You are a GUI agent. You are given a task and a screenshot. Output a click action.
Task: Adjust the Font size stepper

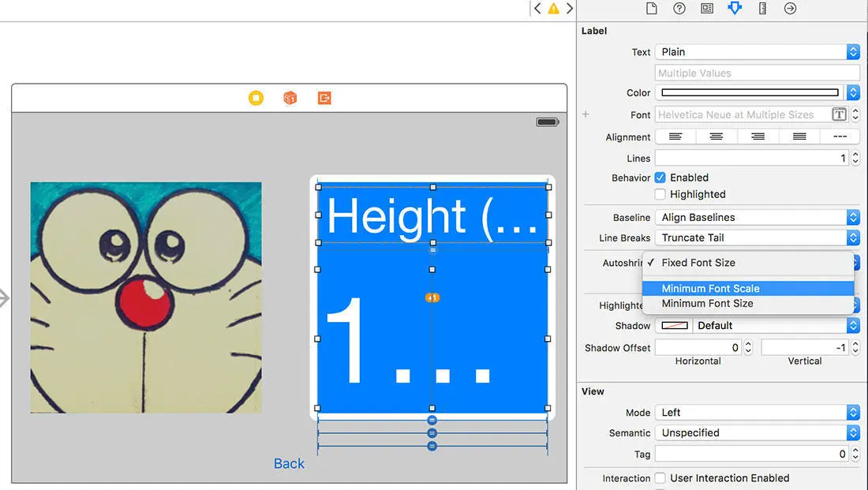click(855, 114)
